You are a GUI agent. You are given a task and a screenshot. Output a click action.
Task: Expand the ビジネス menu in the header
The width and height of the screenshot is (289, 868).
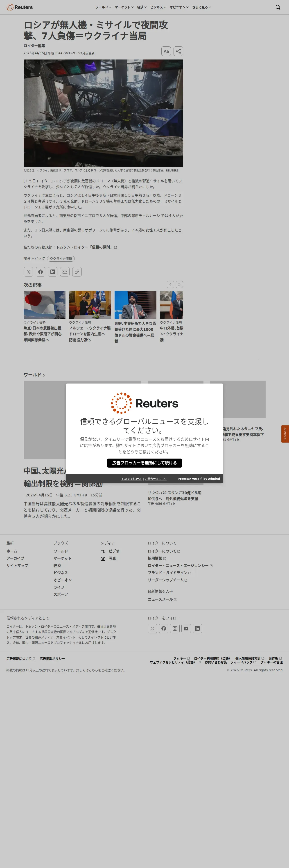tap(158, 7)
